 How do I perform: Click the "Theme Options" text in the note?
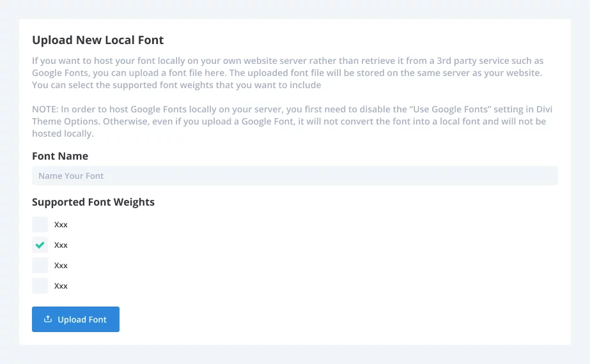pos(65,121)
